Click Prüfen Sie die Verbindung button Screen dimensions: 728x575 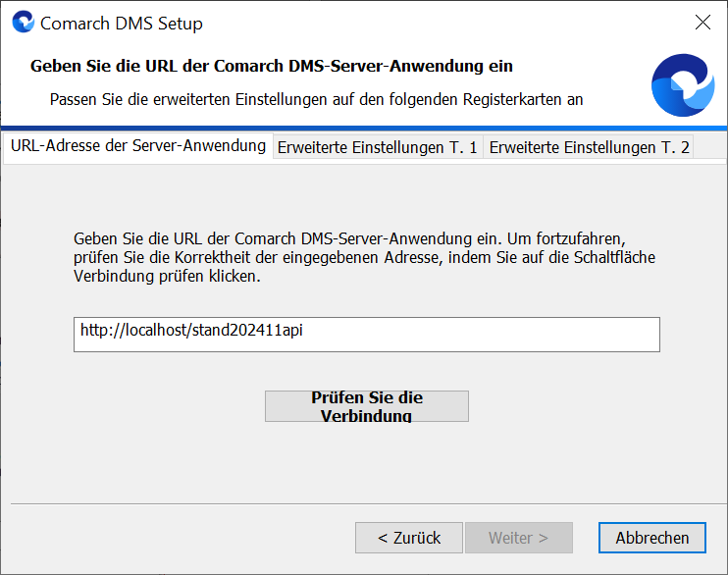tap(367, 406)
